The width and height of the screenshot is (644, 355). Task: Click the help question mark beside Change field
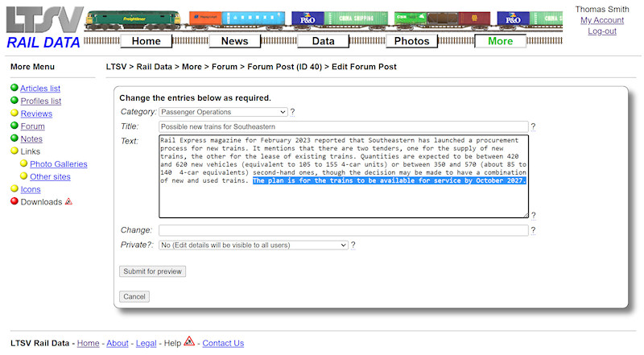(533, 230)
